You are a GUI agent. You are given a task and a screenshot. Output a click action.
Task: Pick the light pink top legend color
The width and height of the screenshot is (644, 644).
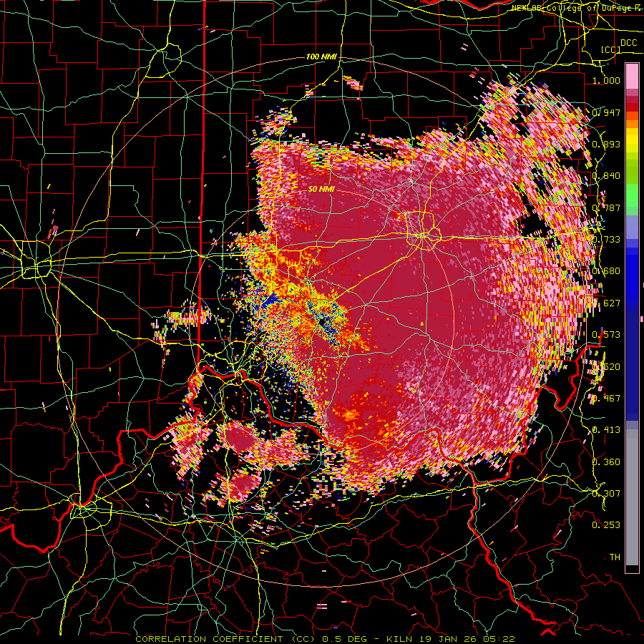pyautogui.click(x=632, y=76)
